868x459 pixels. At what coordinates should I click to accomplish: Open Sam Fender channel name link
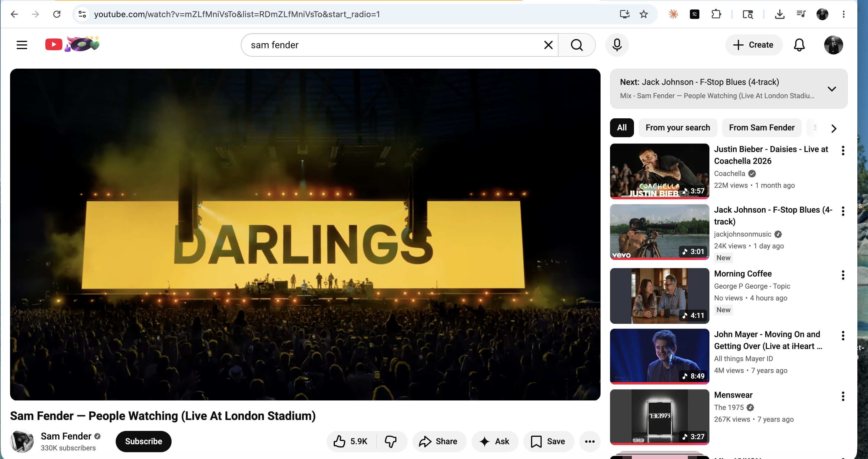pyautogui.click(x=66, y=436)
